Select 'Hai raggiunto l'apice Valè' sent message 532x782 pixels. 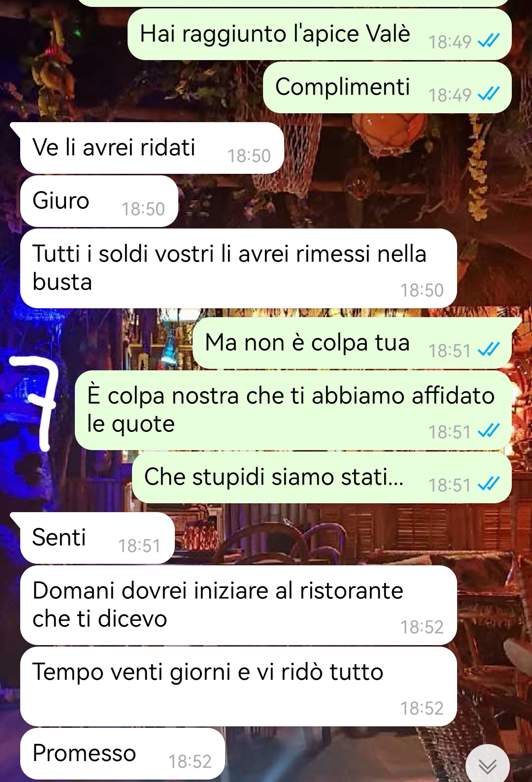319,34
